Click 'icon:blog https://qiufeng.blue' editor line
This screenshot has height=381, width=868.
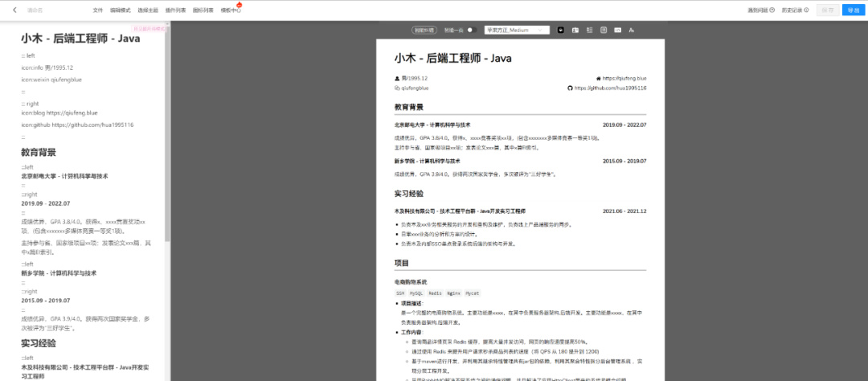59,113
